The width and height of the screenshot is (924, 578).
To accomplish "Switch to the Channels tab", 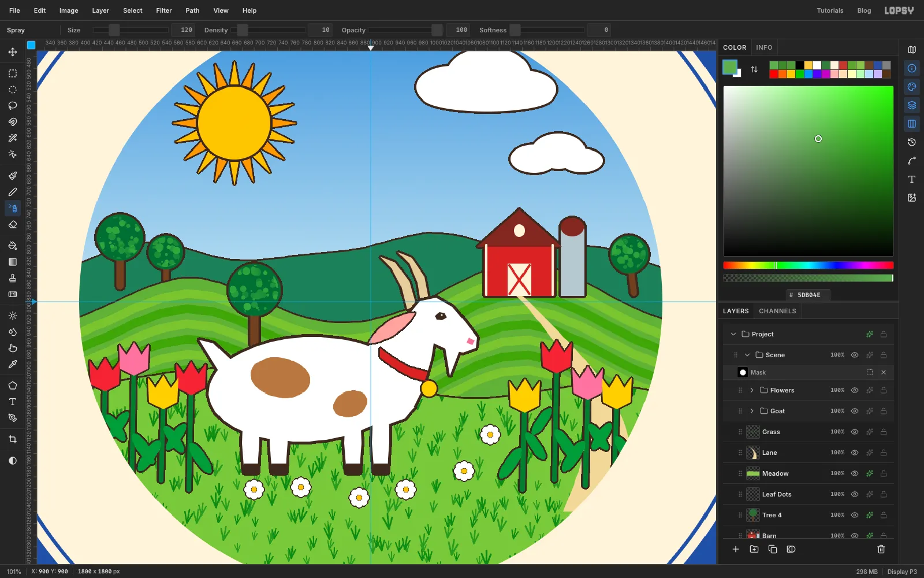I will point(777,311).
